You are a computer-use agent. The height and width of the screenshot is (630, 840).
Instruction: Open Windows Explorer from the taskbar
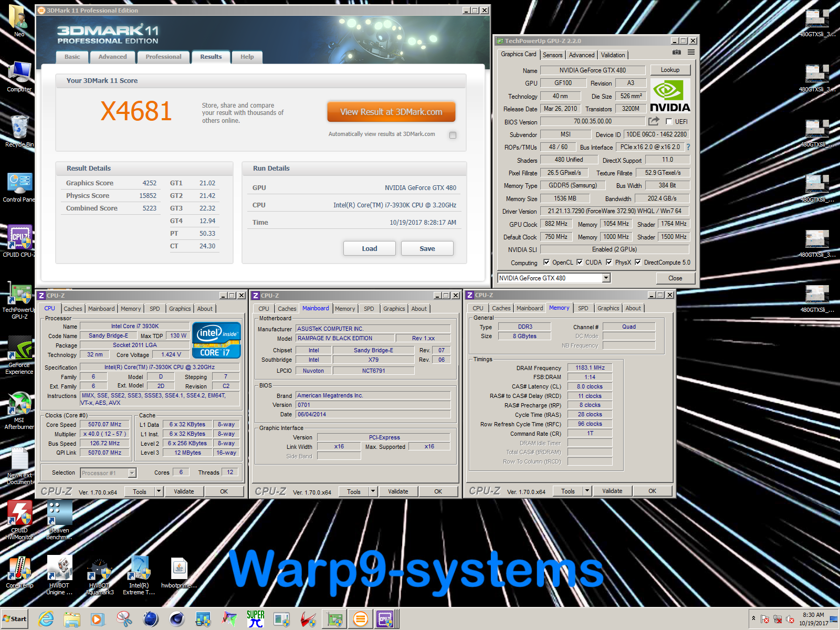click(x=72, y=619)
